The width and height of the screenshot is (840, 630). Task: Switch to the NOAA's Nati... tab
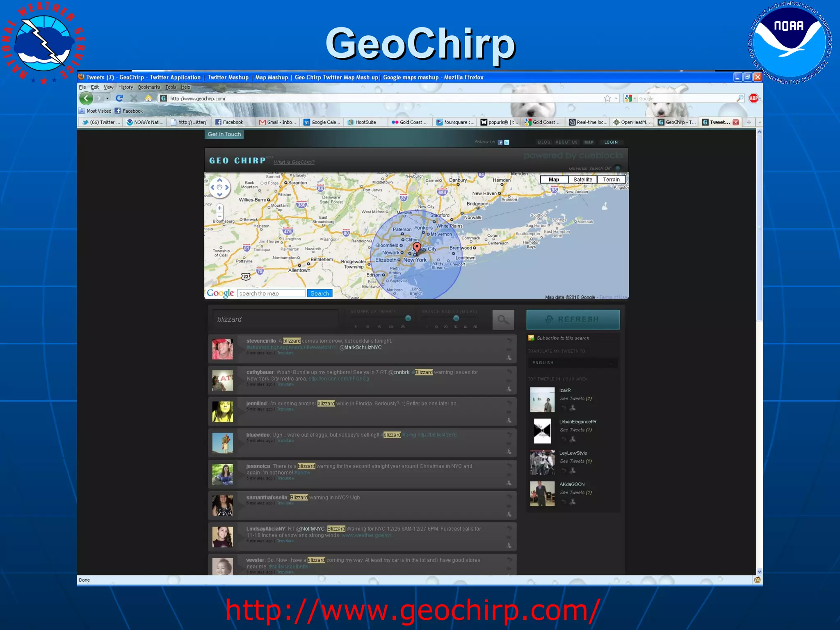coord(145,122)
